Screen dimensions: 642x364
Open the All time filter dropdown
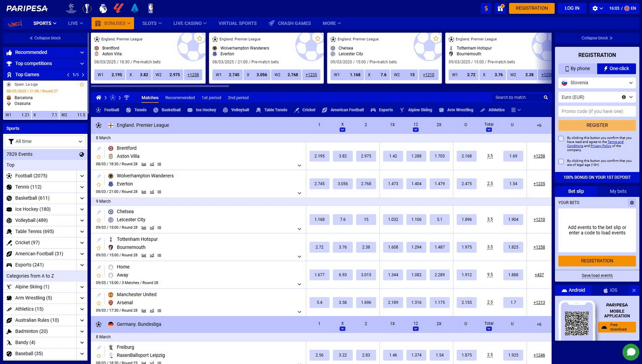tap(45, 142)
